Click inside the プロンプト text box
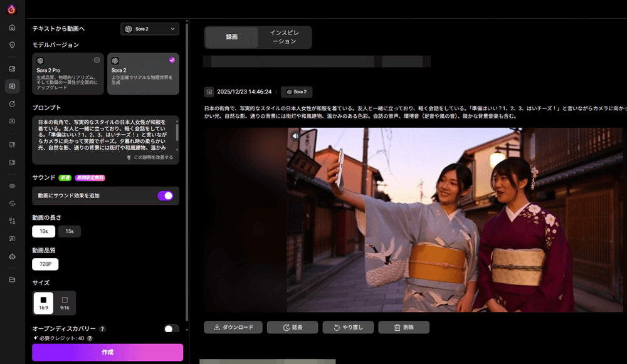 coord(103,135)
